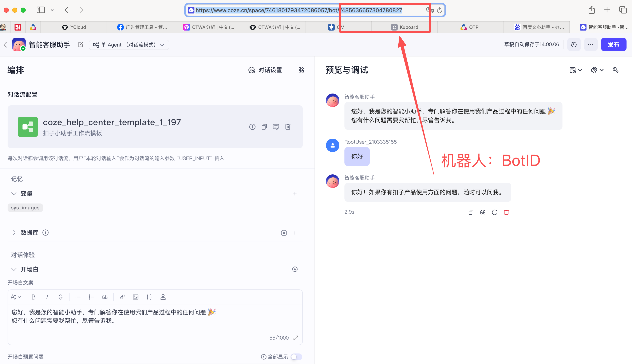Expand the 数据库 section
632x364 pixels.
(x=14, y=233)
